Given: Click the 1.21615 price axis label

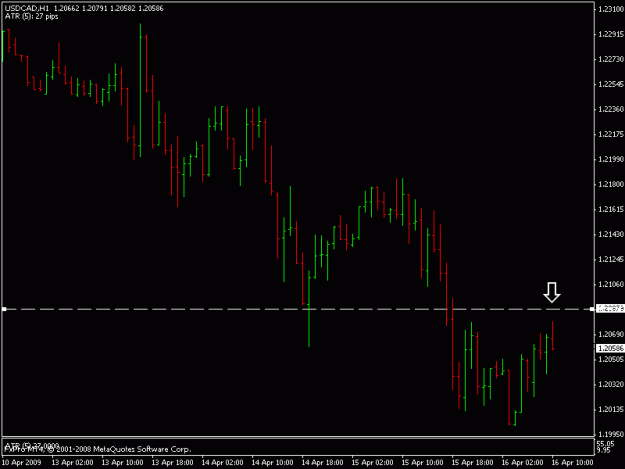Looking at the screenshot, I should click(x=611, y=209).
